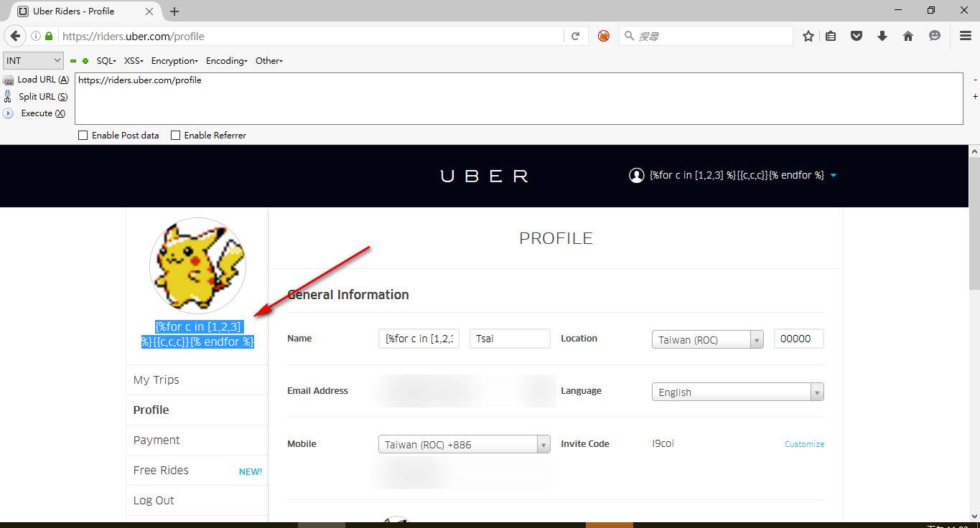Click the Pikachu profile picture

197,265
